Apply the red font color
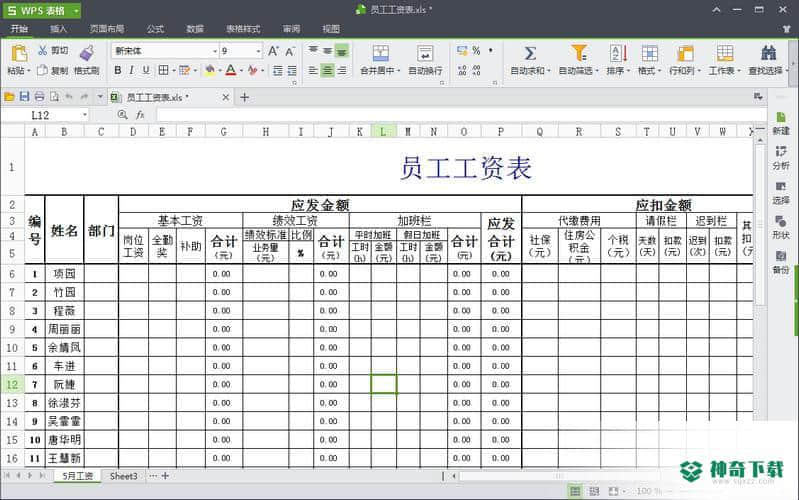799x500 pixels. [x=231, y=70]
